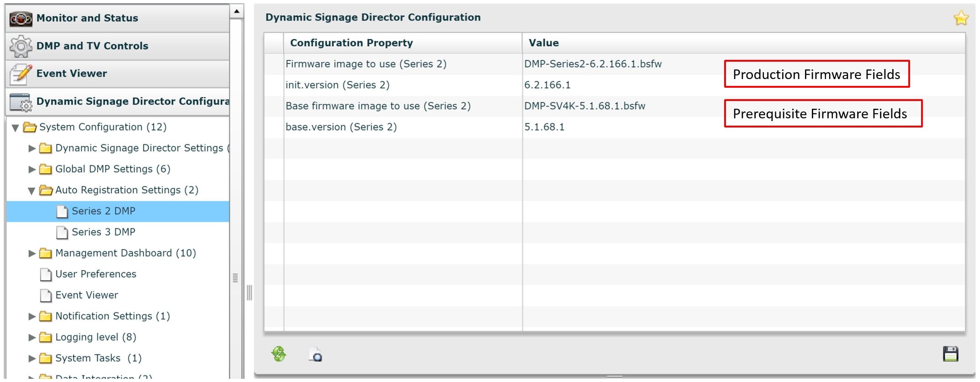980x382 pixels.
Task: Click the Configuration Property column header
Action: 351,43
